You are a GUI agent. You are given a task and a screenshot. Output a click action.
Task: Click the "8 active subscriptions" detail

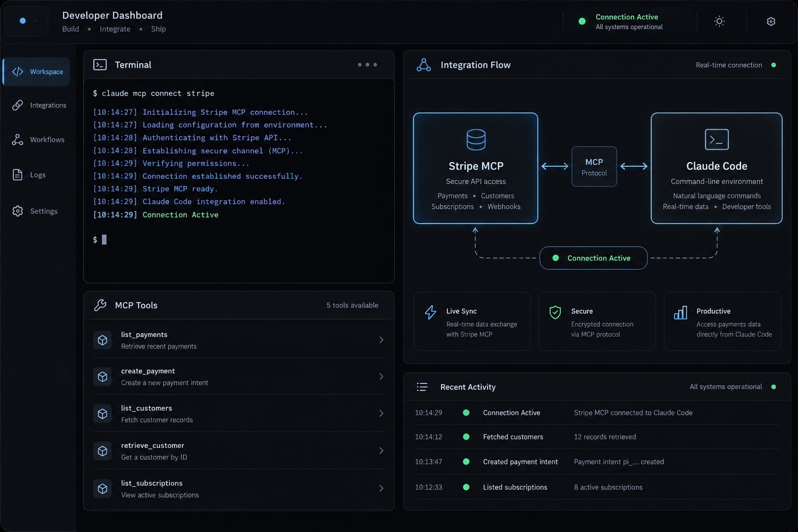click(608, 487)
